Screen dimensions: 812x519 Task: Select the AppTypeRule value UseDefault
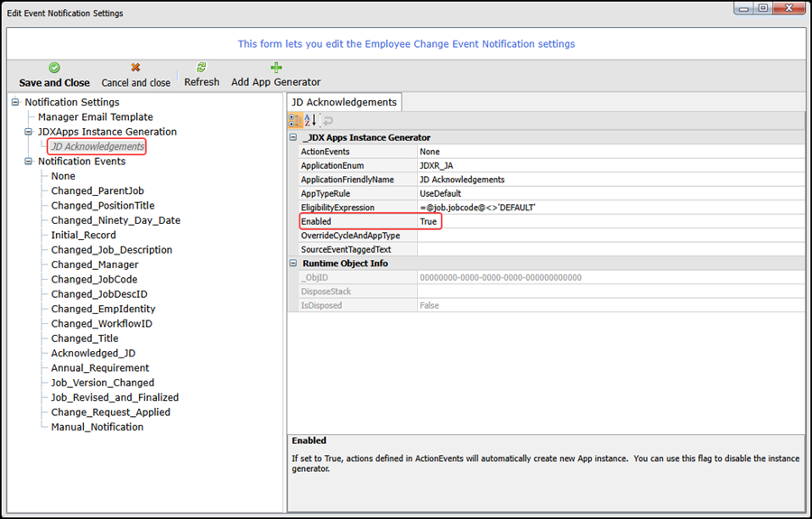pos(440,194)
